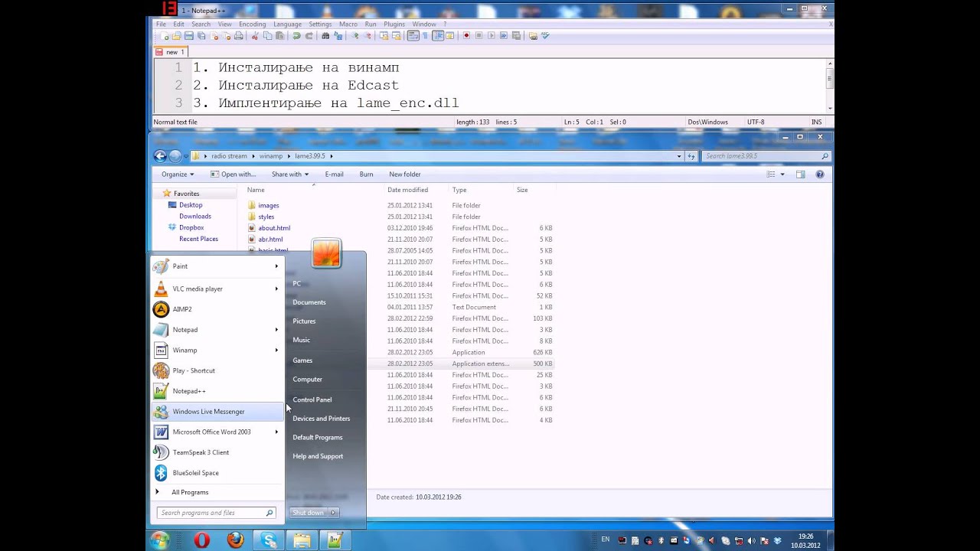Select the about.html file

[274, 228]
